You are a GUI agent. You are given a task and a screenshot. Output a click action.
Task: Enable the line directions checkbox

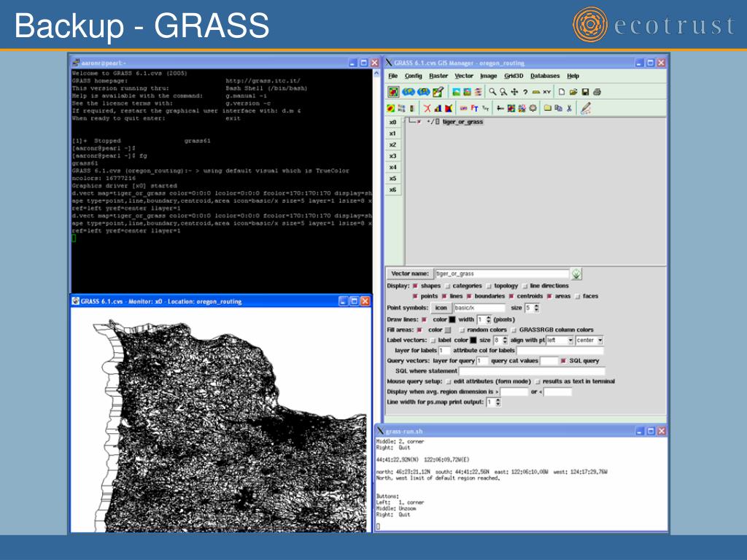(x=525, y=286)
